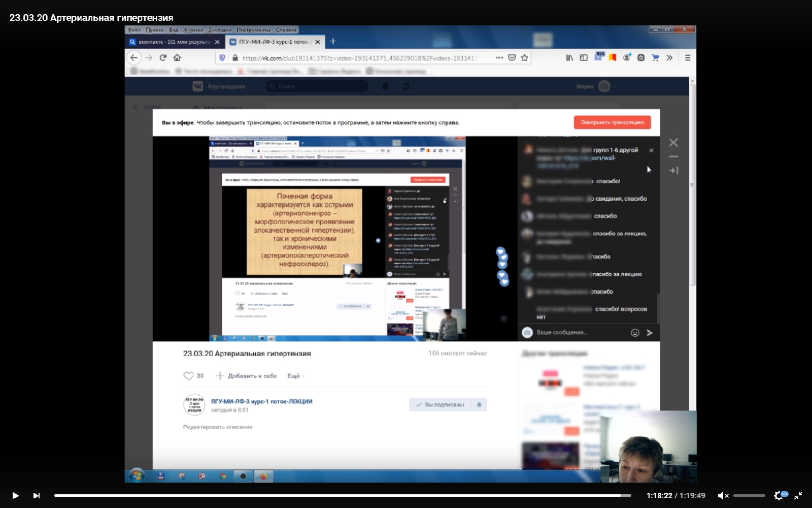The width and height of the screenshot is (812, 508).
Task: Open the VK music player note
Action: click(406, 86)
